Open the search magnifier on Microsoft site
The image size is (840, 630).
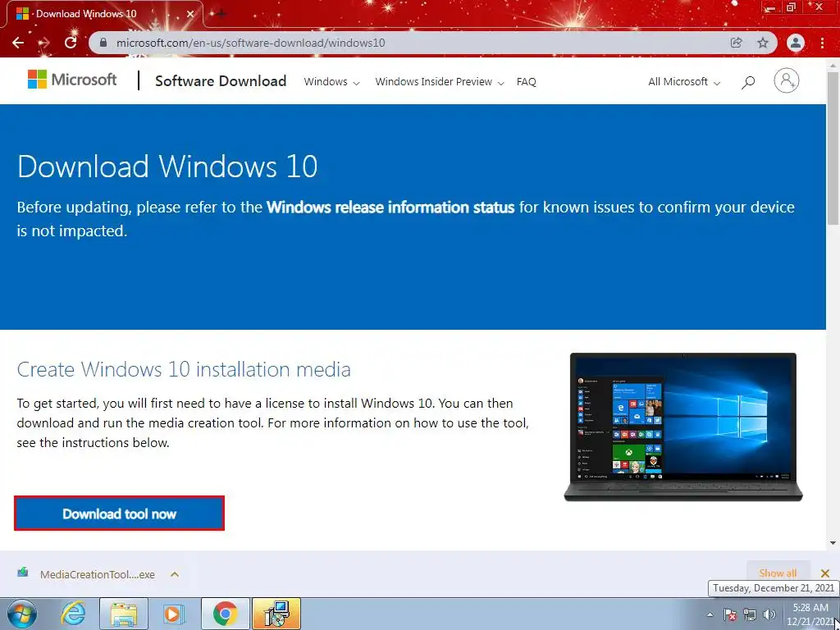[x=748, y=82]
